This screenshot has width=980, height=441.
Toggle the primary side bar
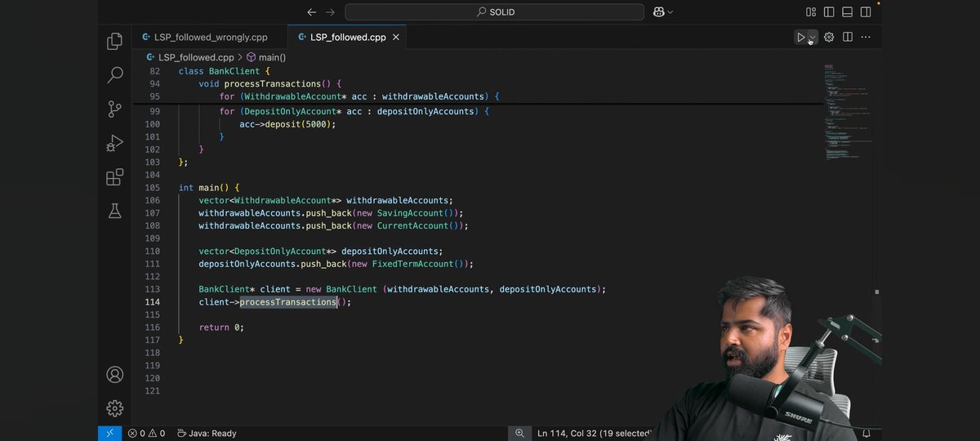[x=830, y=12]
